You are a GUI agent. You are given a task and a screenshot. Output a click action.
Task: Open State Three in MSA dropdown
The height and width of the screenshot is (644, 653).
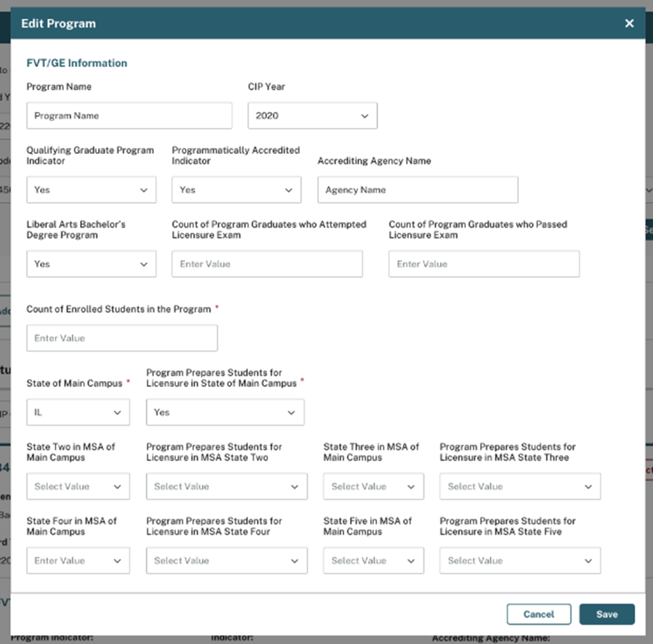[x=373, y=487]
